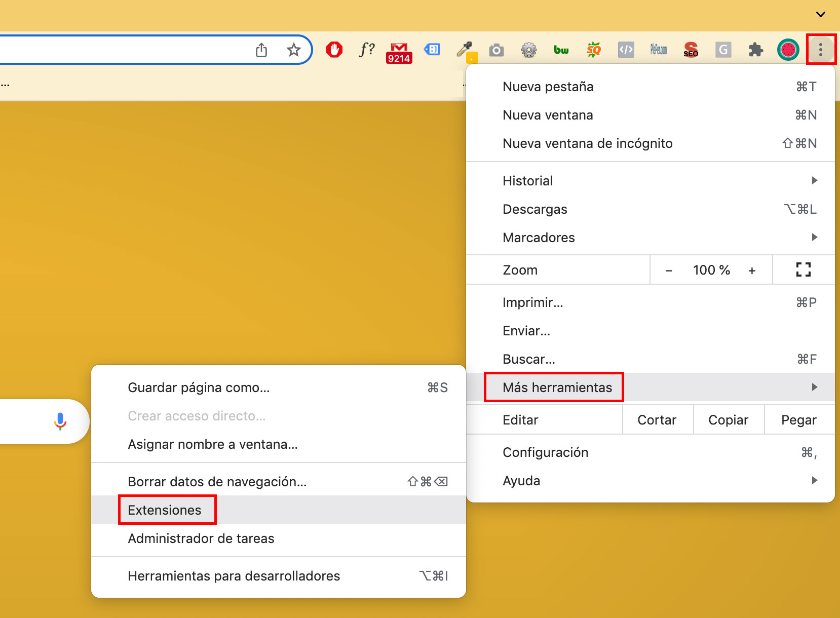This screenshot has width=840, height=618.
Task: Click the three-dot Chrome menu button
Action: (x=821, y=50)
